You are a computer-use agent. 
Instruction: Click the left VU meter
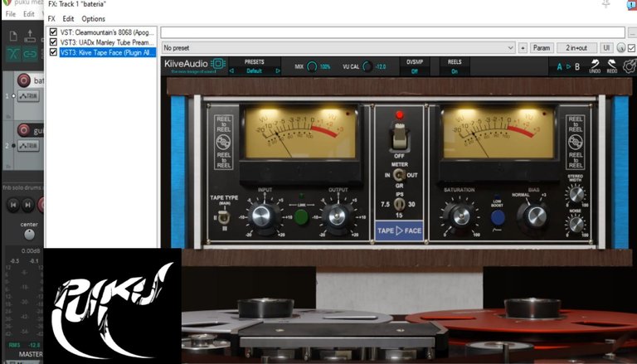(300, 133)
